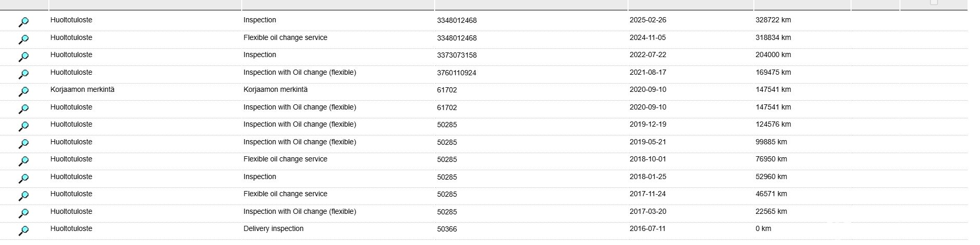
Task: Open magnifier for 2017-11-24 oil change
Action: [x=23, y=196]
